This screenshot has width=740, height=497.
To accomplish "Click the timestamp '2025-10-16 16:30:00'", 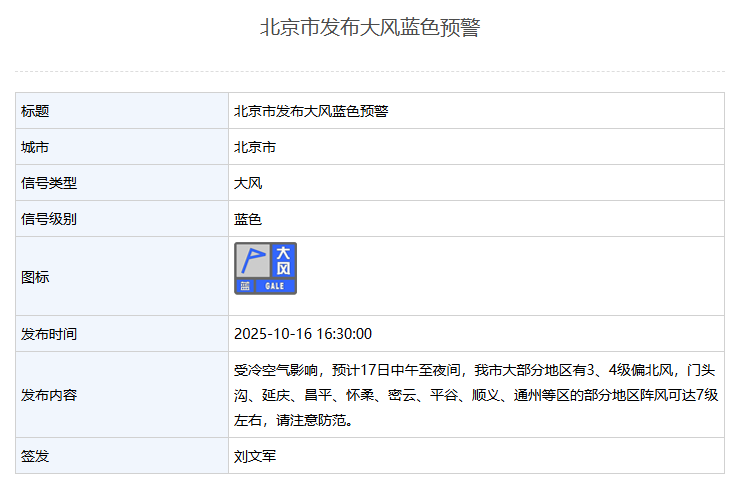I will [303, 333].
